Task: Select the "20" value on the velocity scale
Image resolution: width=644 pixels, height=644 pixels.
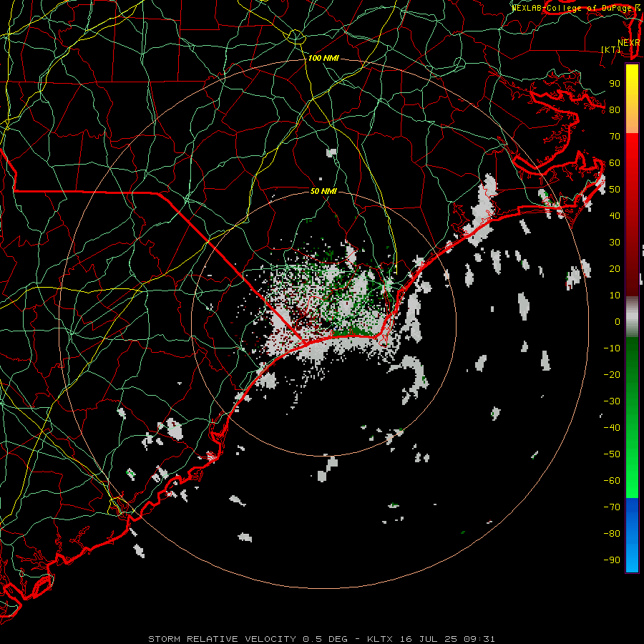Action: pos(615,269)
